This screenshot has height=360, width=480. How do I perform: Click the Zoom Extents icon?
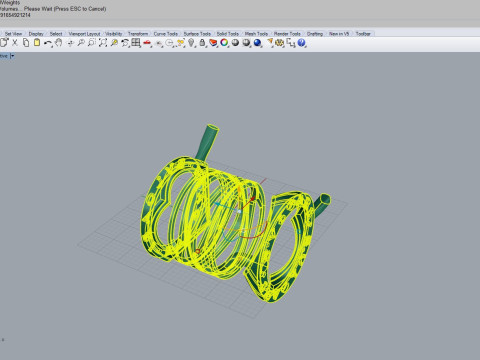tap(103, 43)
